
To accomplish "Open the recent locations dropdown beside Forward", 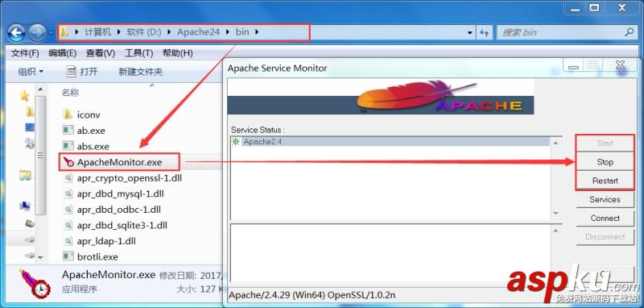I will 52,33.
